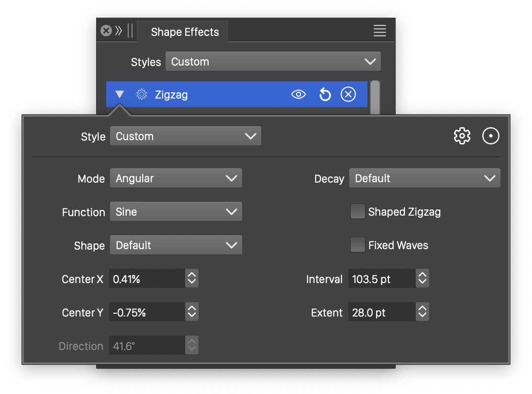The height and width of the screenshot is (394, 532).
Task: Toggle Zigzag effect visibility with eye icon
Action: 298,95
